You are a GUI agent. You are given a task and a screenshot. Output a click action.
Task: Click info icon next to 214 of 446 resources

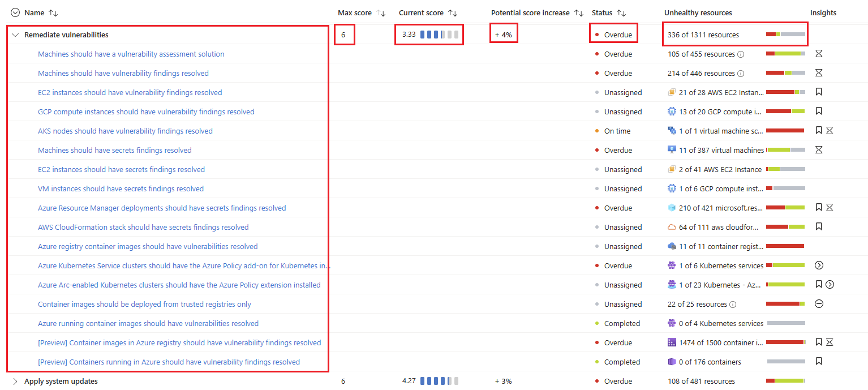point(741,74)
